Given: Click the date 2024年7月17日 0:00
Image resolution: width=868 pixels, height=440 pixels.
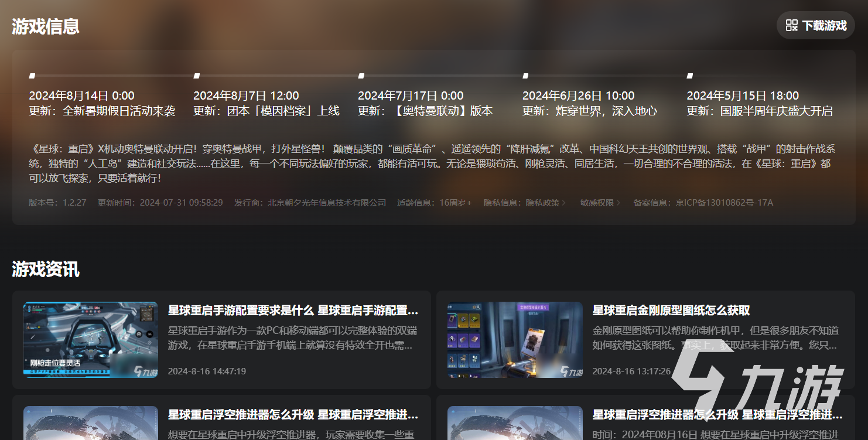Looking at the screenshot, I should (x=411, y=95).
